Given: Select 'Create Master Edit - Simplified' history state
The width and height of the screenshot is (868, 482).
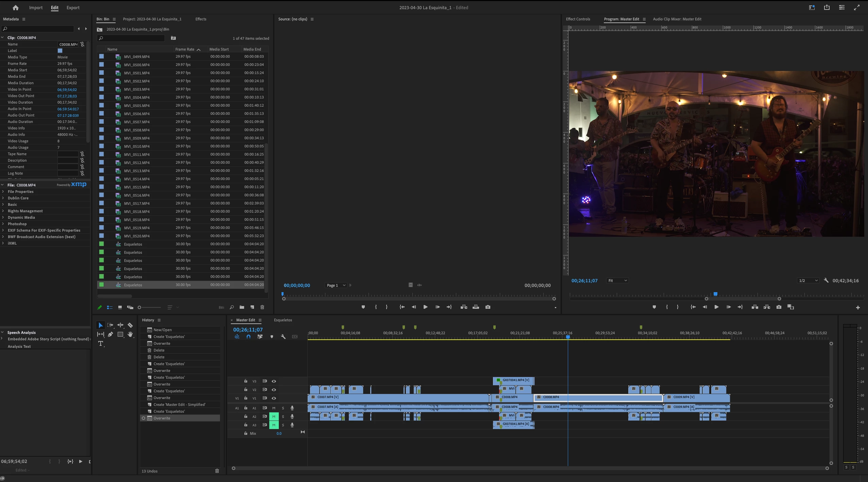Looking at the screenshot, I should (x=179, y=405).
